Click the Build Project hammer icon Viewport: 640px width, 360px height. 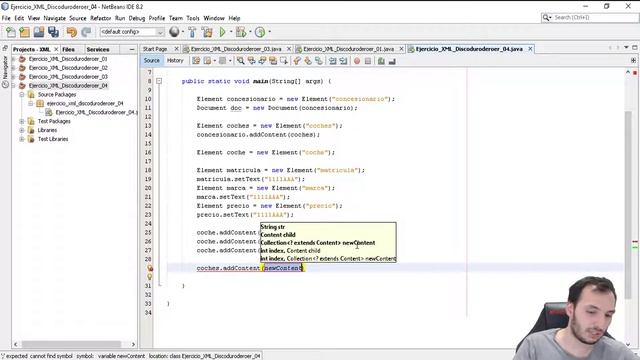pos(192,32)
